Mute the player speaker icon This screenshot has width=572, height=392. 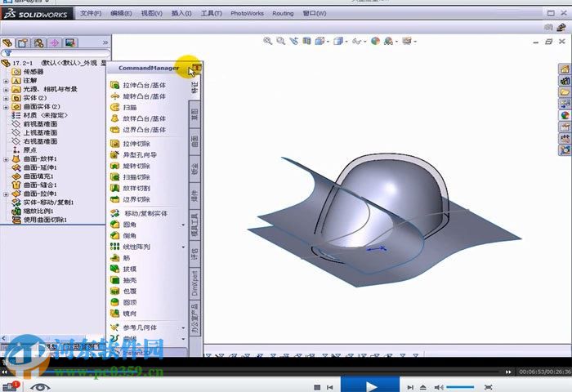point(439,387)
